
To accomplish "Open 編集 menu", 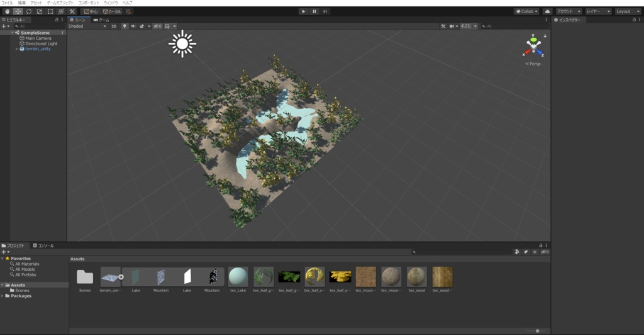I will [x=21, y=3].
